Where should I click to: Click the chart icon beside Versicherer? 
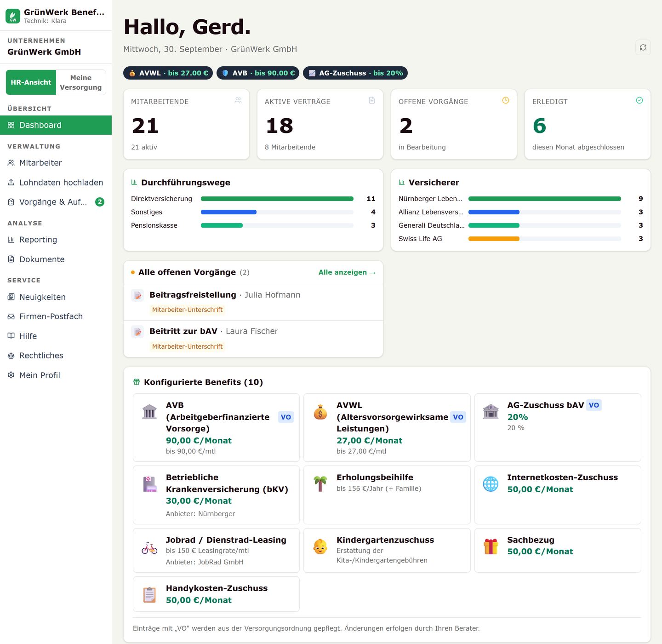tap(402, 182)
